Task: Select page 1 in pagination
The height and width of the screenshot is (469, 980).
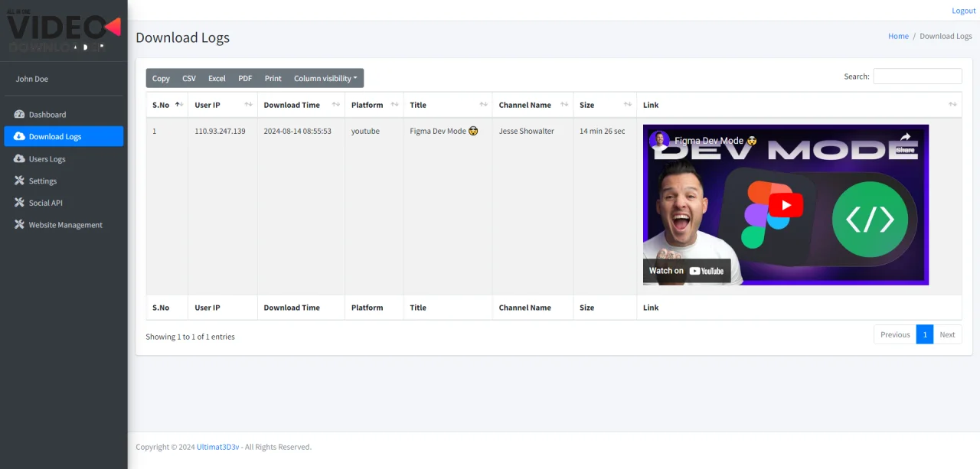Action: click(925, 334)
